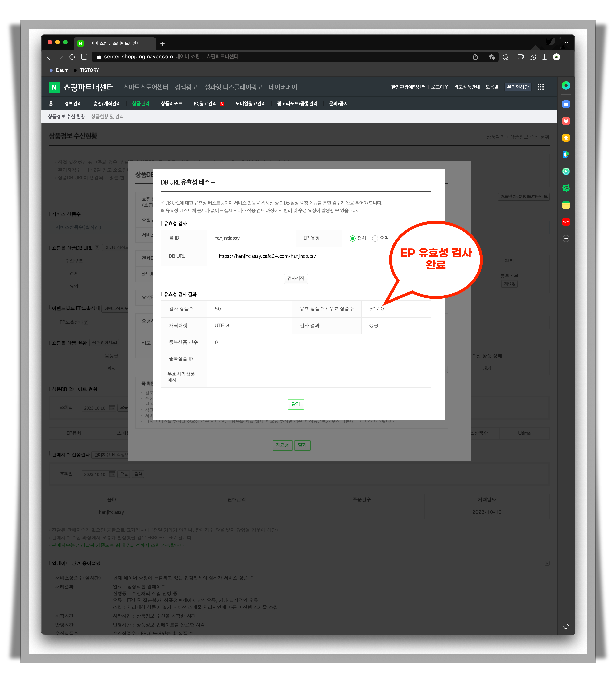Open the nine-dot grid menu in the header
This screenshot has width=616, height=683.
click(540, 87)
